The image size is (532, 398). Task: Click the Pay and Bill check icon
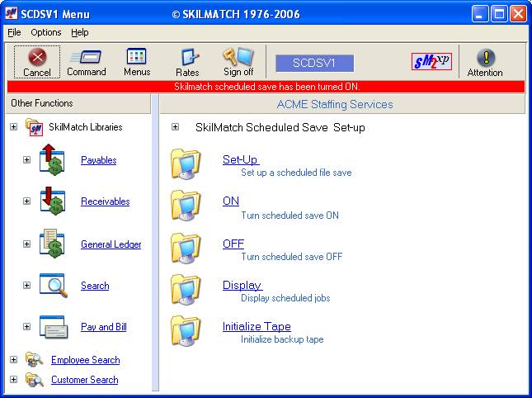(x=54, y=327)
